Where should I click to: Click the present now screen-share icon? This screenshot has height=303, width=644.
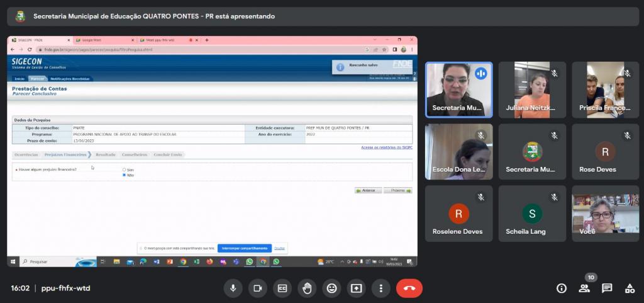356,289
